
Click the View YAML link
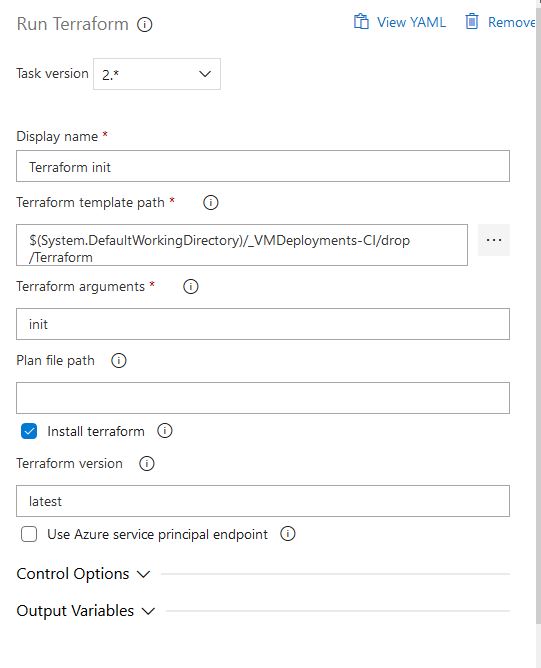[x=411, y=22]
